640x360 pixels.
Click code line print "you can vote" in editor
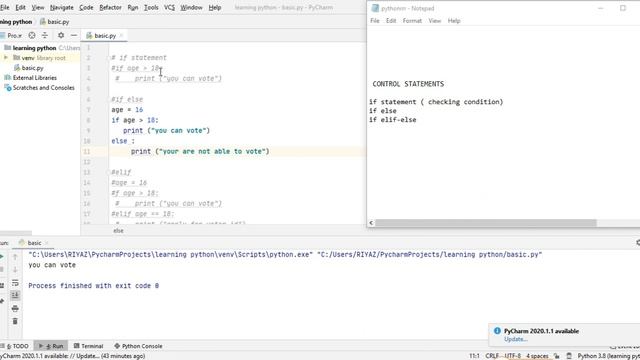167,131
